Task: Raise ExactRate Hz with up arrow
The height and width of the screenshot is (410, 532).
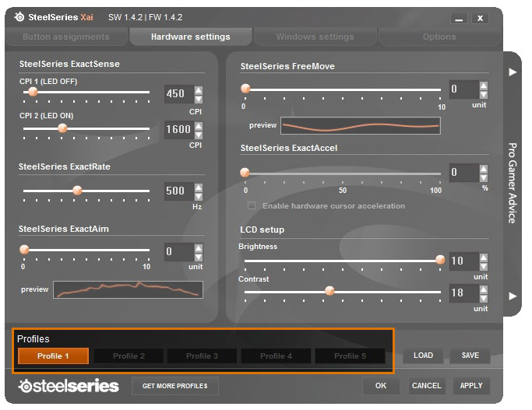Action: coord(199,187)
